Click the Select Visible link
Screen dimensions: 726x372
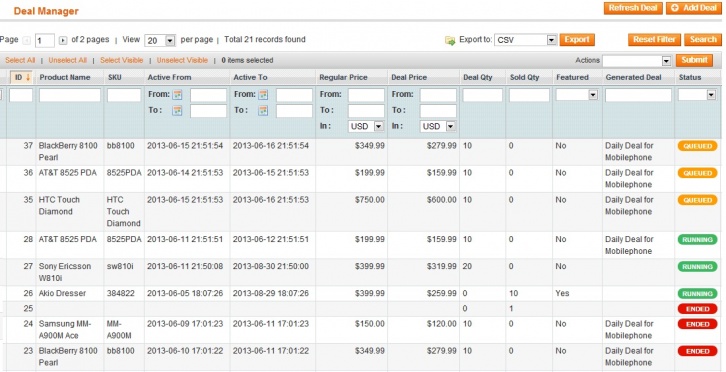point(121,60)
